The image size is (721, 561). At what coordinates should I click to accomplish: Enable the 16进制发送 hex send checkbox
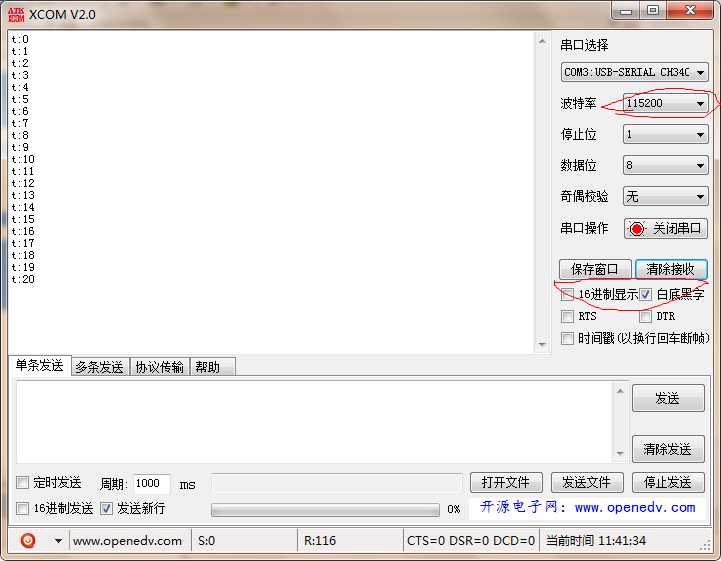tap(22, 508)
